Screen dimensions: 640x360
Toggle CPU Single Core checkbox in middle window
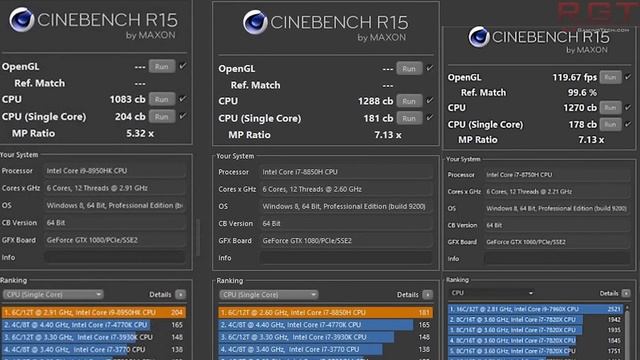click(x=429, y=118)
